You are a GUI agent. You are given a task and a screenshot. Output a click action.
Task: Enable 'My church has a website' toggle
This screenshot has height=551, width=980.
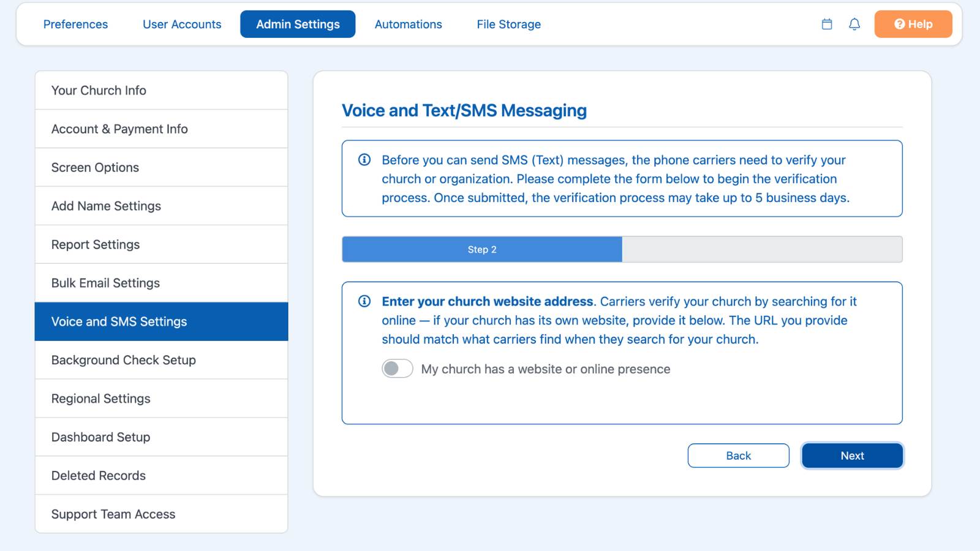pos(398,369)
